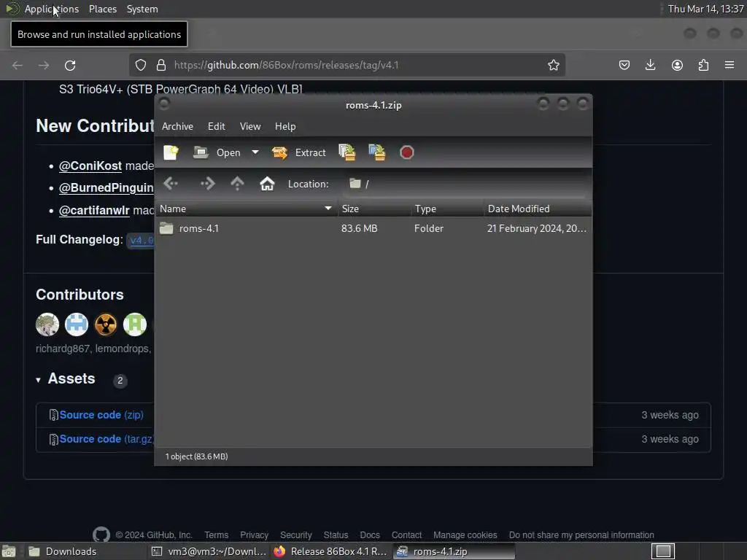Download Source code (zip)
Viewport: 747px width, 560px height.
pyautogui.click(x=101, y=415)
